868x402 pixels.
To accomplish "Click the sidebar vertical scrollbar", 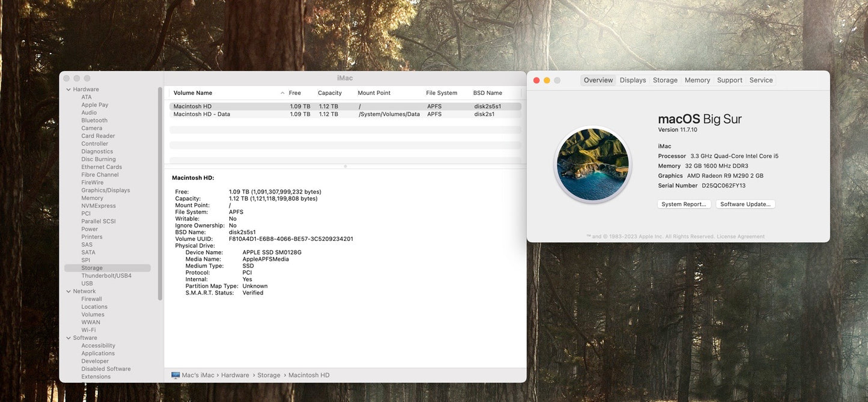I will point(160,192).
